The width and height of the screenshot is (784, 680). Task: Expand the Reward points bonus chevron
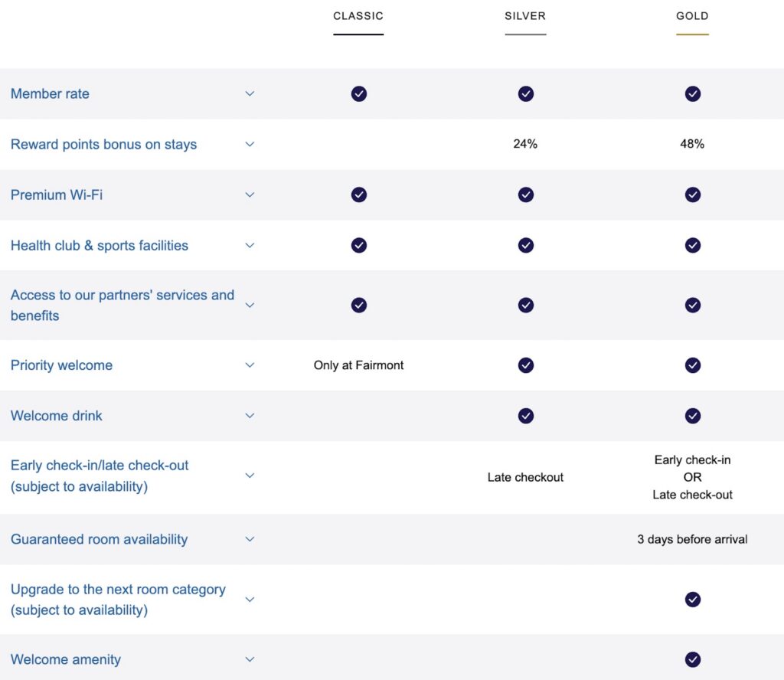250,144
